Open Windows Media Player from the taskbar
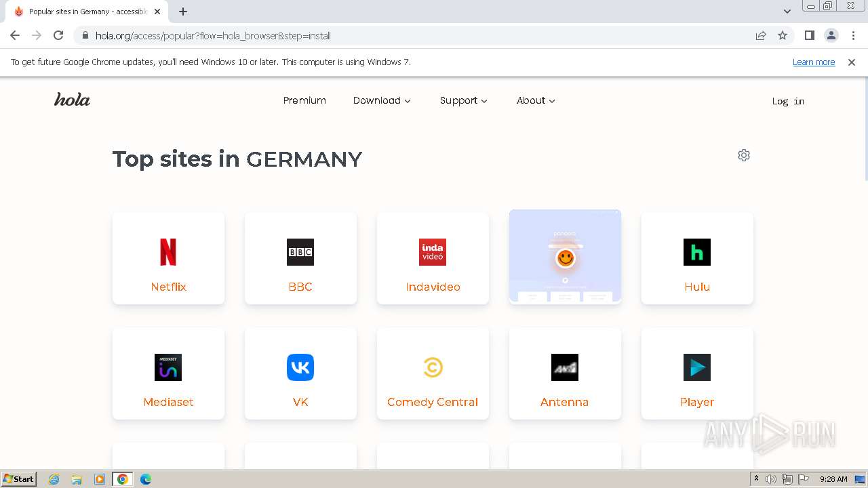This screenshot has height=488, width=868. (x=100, y=479)
